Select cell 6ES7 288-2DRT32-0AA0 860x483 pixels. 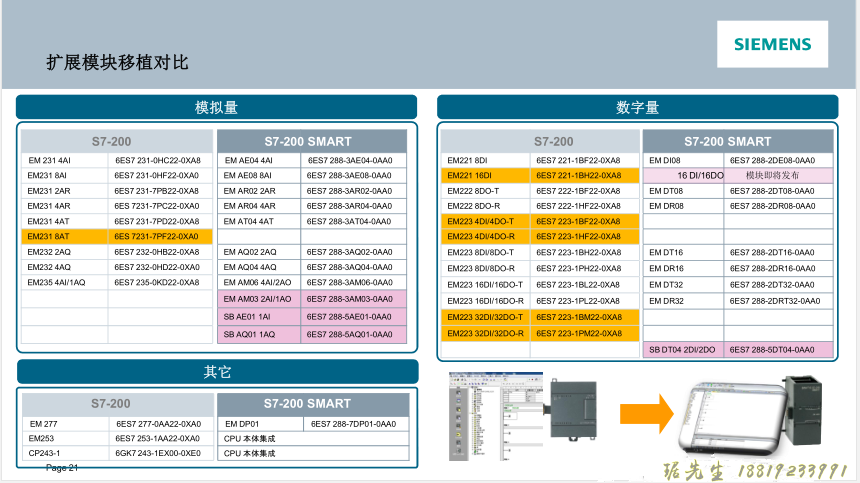click(778, 301)
